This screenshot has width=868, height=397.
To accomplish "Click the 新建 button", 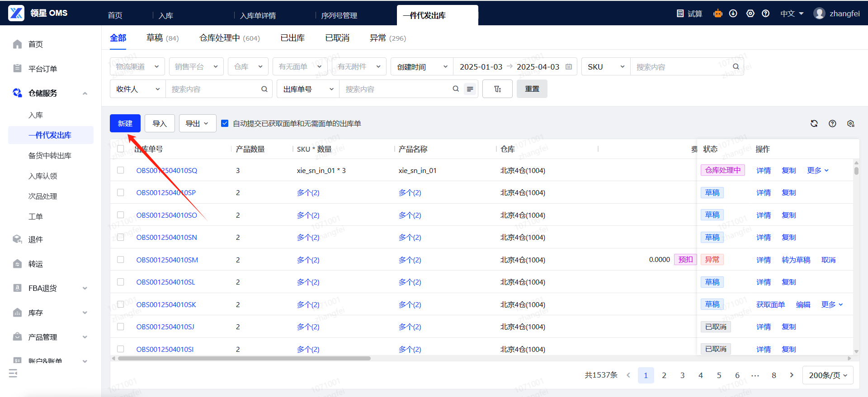I will (125, 123).
